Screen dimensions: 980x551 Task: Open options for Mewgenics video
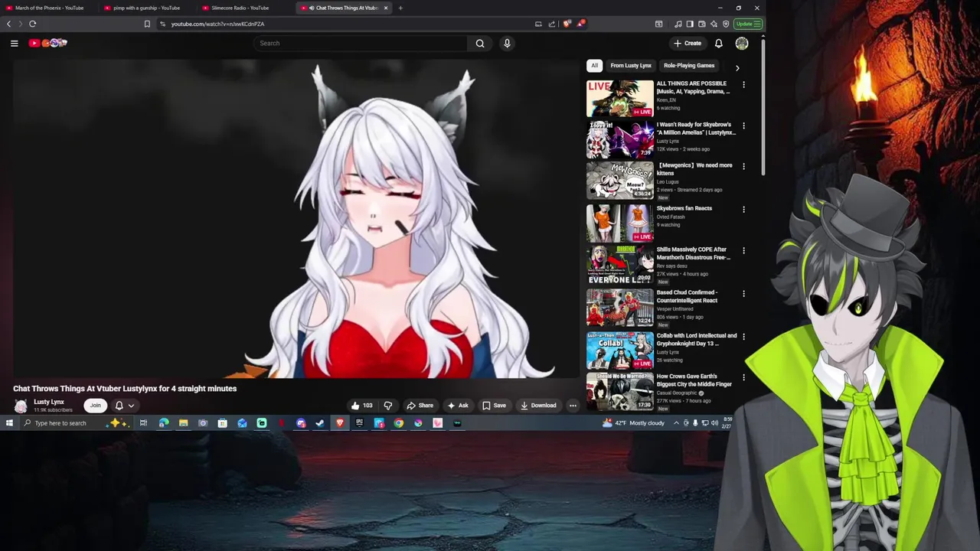743,166
